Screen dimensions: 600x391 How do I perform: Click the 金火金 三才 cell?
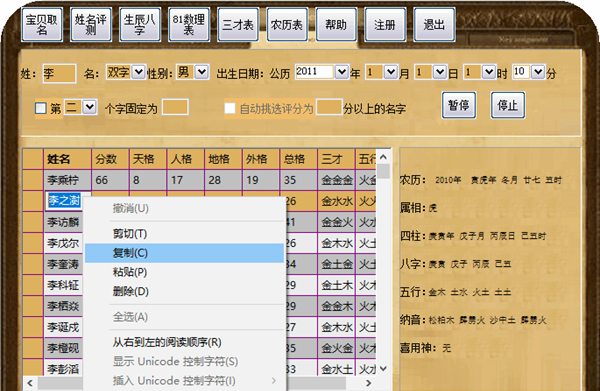(336, 348)
